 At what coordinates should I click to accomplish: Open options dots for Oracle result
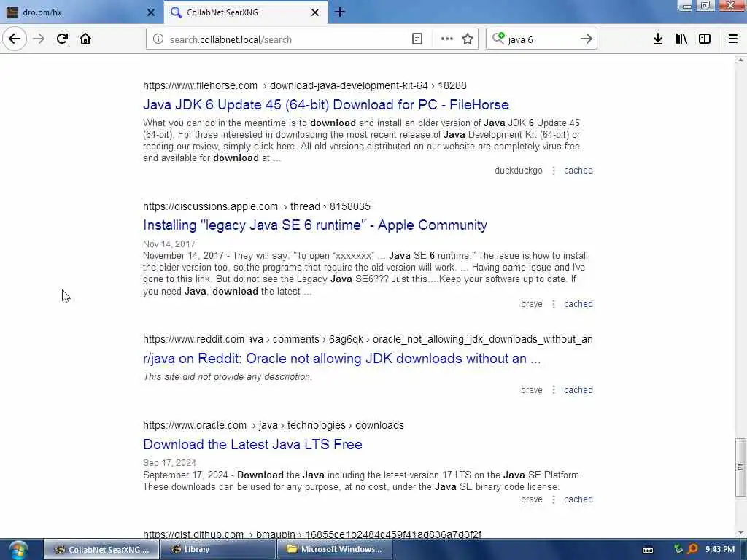click(554, 499)
